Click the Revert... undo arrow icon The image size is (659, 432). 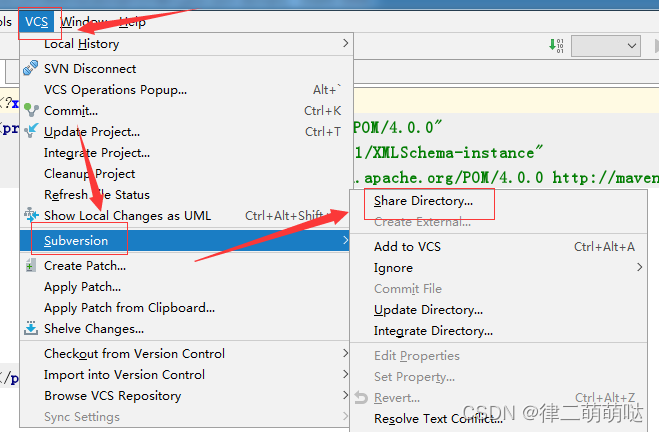point(361,398)
